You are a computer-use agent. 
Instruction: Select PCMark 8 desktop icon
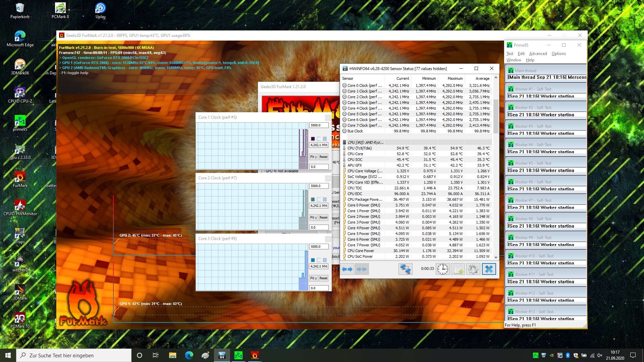coord(60,11)
